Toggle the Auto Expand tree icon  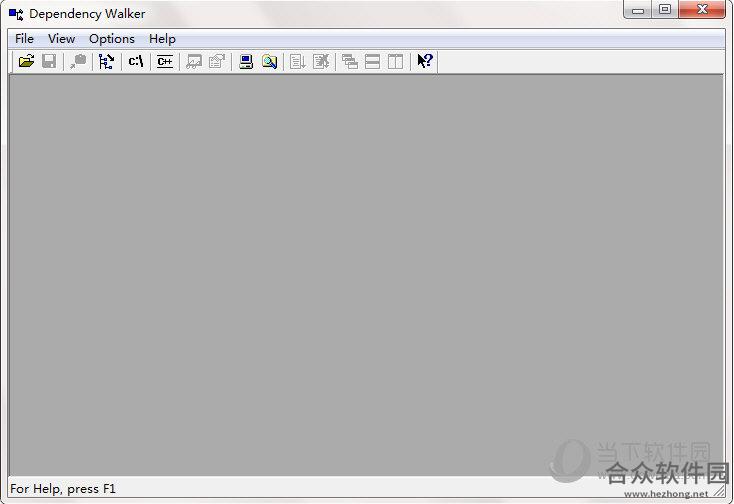coord(107,61)
